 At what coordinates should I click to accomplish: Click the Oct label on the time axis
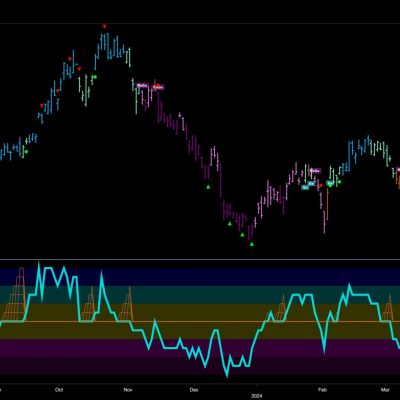59,389
